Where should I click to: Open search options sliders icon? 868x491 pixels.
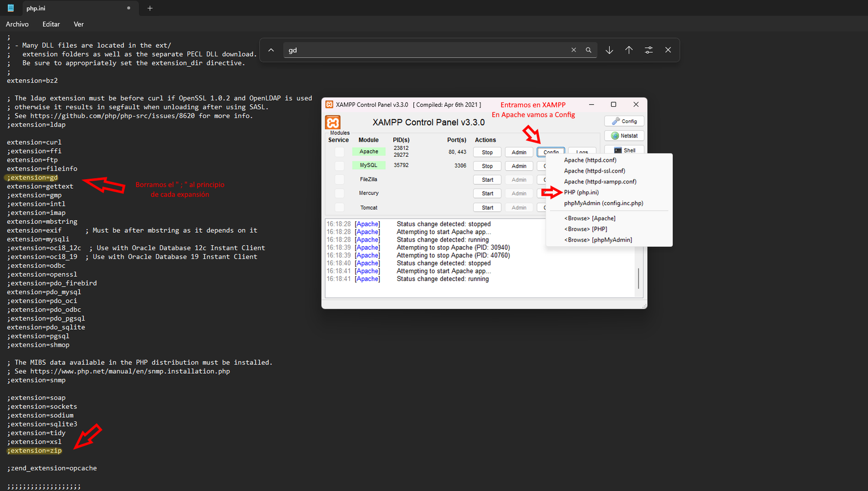pyautogui.click(x=648, y=50)
